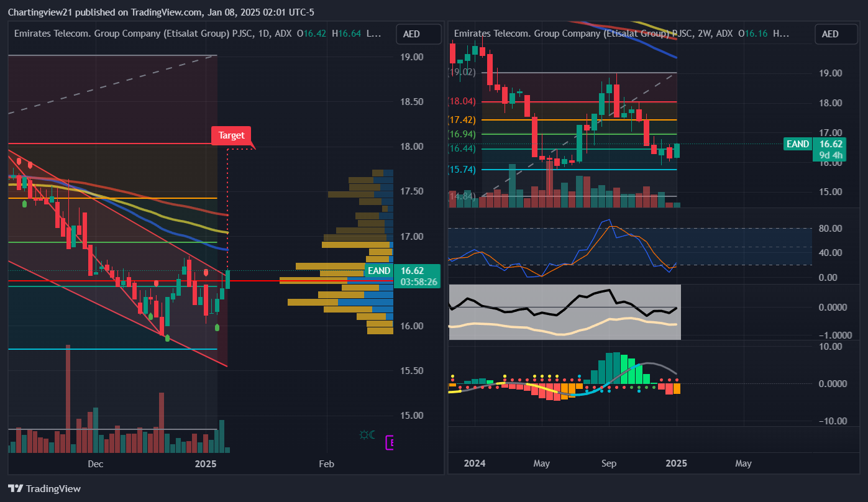Click the Dec label on the time axis

click(95, 463)
